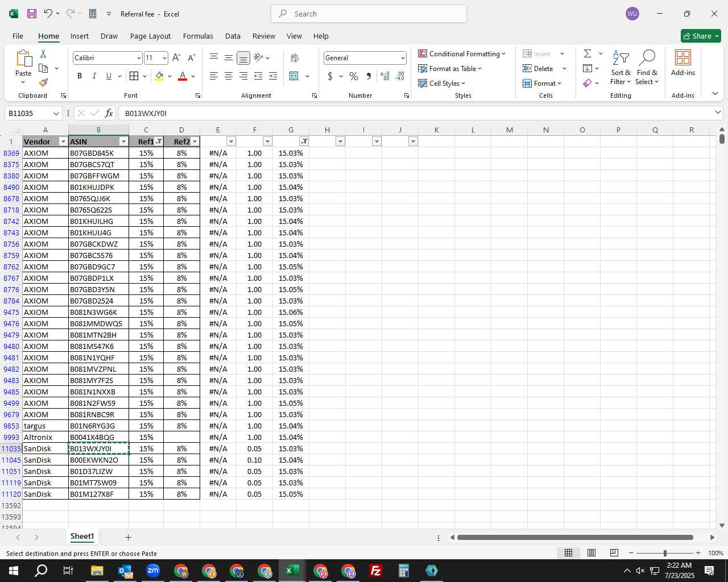Apply Comma Style format
728x582 pixels.
pos(369,76)
